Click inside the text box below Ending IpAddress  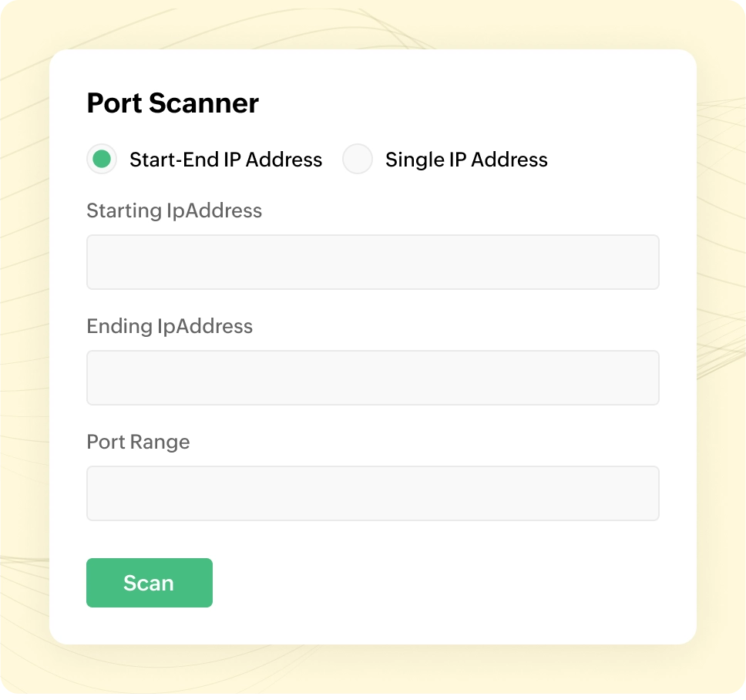[x=372, y=378]
